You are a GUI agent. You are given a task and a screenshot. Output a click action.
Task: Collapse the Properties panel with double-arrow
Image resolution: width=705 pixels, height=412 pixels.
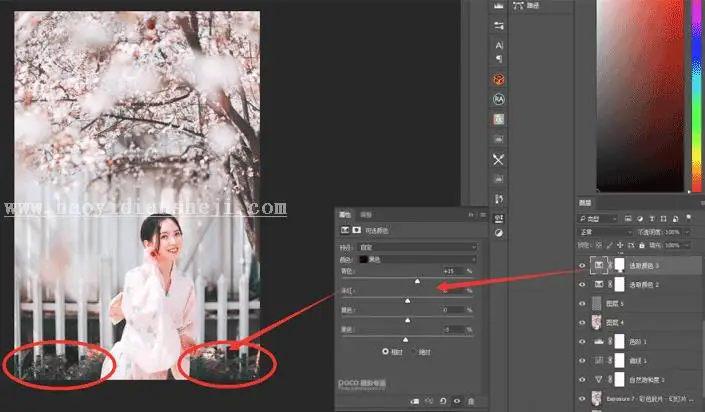coord(471,215)
